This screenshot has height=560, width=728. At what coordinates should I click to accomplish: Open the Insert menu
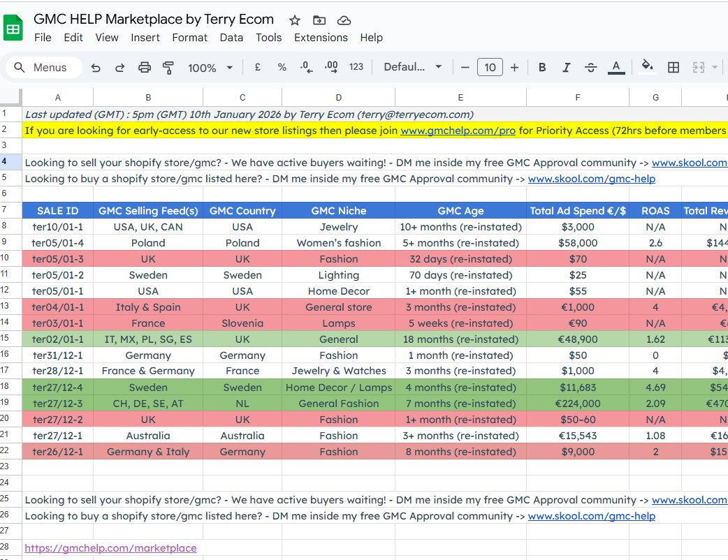pos(145,38)
